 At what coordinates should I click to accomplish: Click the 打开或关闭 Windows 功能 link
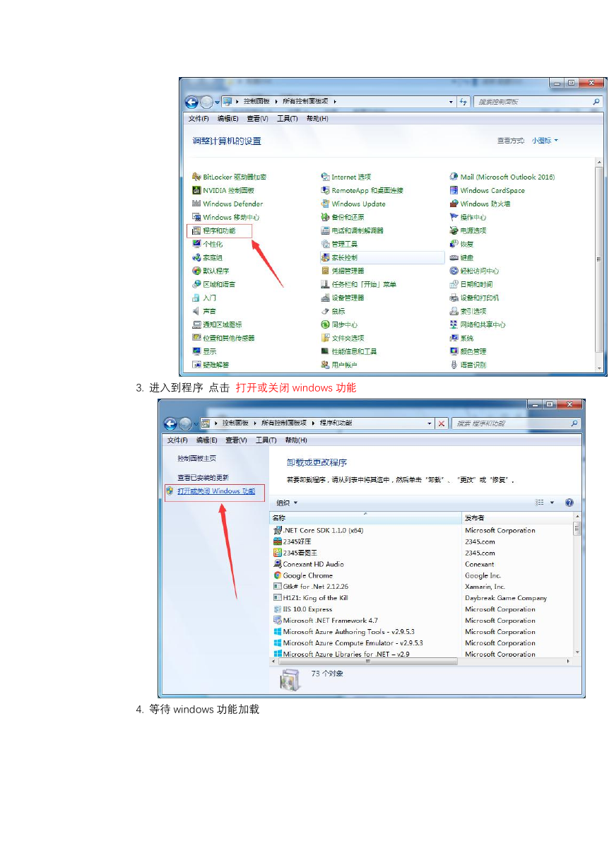(x=216, y=491)
